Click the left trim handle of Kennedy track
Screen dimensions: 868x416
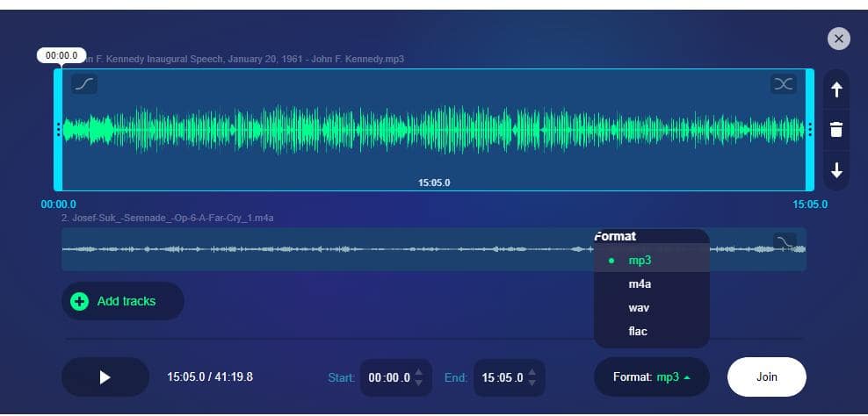click(58, 130)
